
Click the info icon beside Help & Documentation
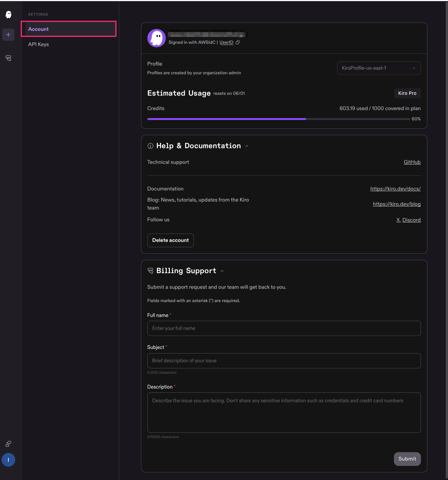[x=150, y=146]
